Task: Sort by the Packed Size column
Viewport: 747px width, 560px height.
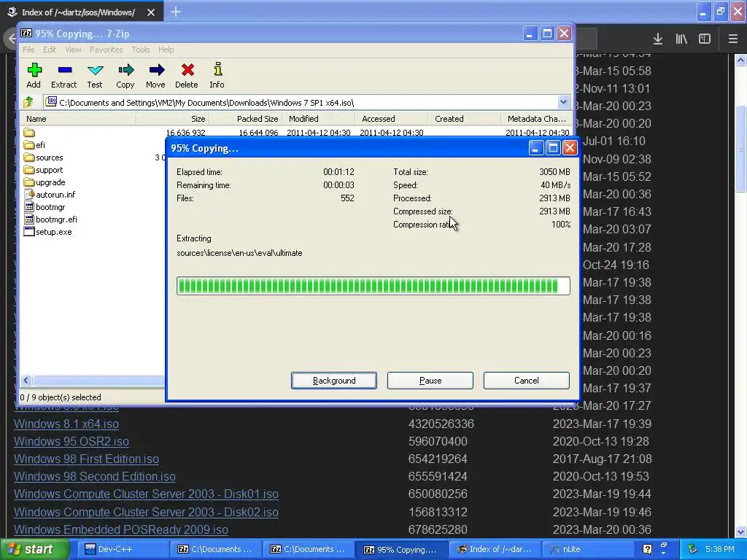Action: point(246,119)
